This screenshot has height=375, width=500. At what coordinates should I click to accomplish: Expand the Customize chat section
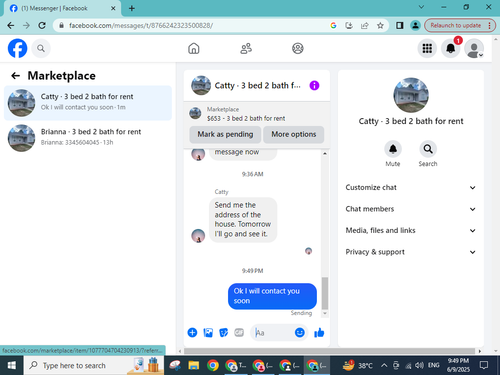click(x=410, y=188)
